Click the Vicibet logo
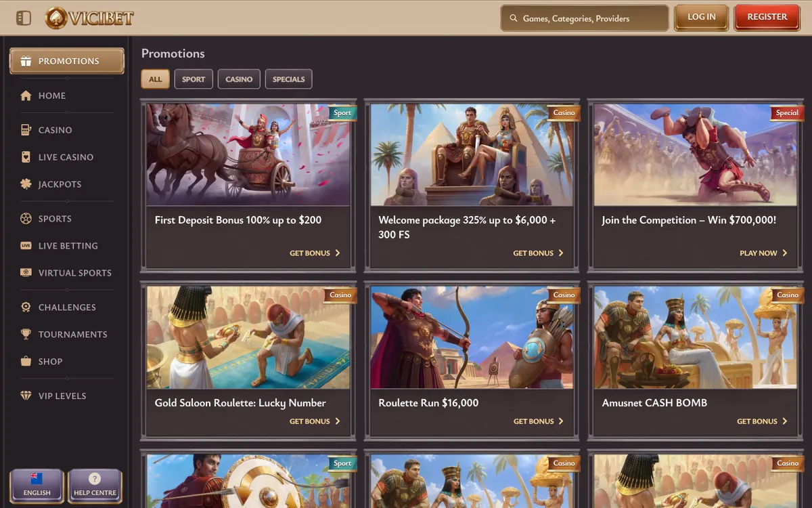Viewport: 812px width, 508px height. click(89, 18)
